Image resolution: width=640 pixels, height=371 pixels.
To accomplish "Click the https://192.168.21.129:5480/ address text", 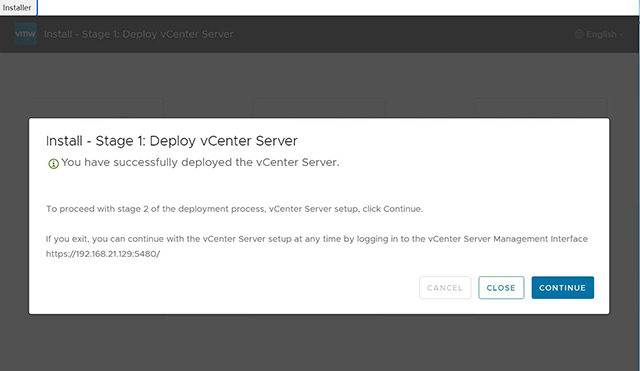I will [103, 254].
